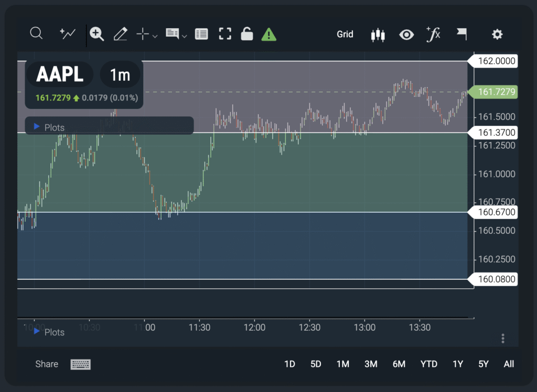Image resolution: width=537 pixels, height=392 pixels.
Task: Toggle the Grid button
Action: click(x=345, y=35)
